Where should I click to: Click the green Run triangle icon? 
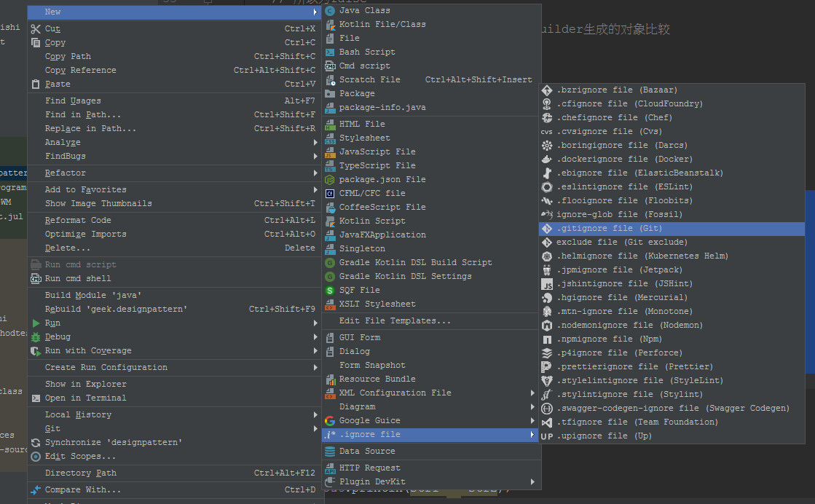pyautogui.click(x=36, y=323)
